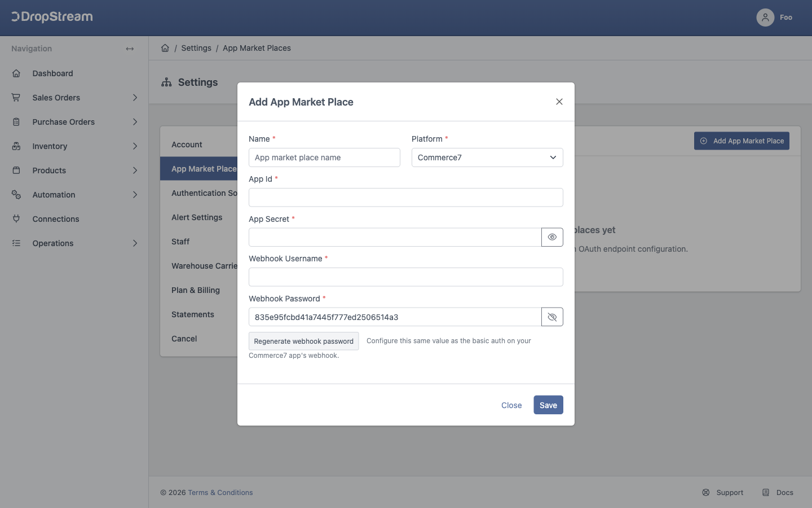Focus the App Secret input field
This screenshot has width=812, height=508.
[x=395, y=237]
